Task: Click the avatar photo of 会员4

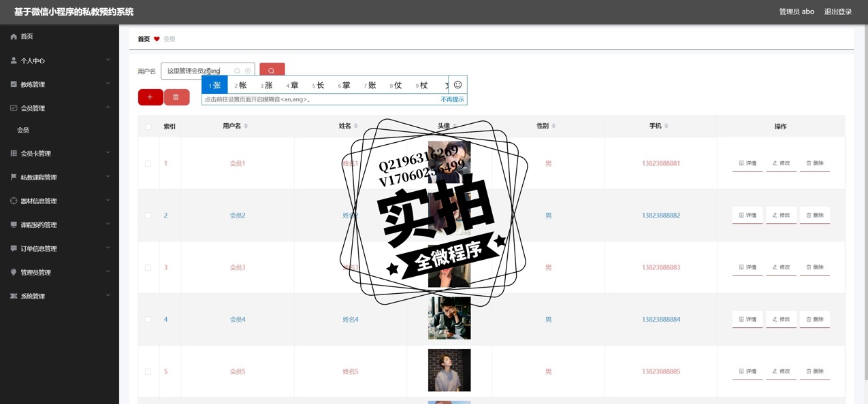Action: [449, 318]
